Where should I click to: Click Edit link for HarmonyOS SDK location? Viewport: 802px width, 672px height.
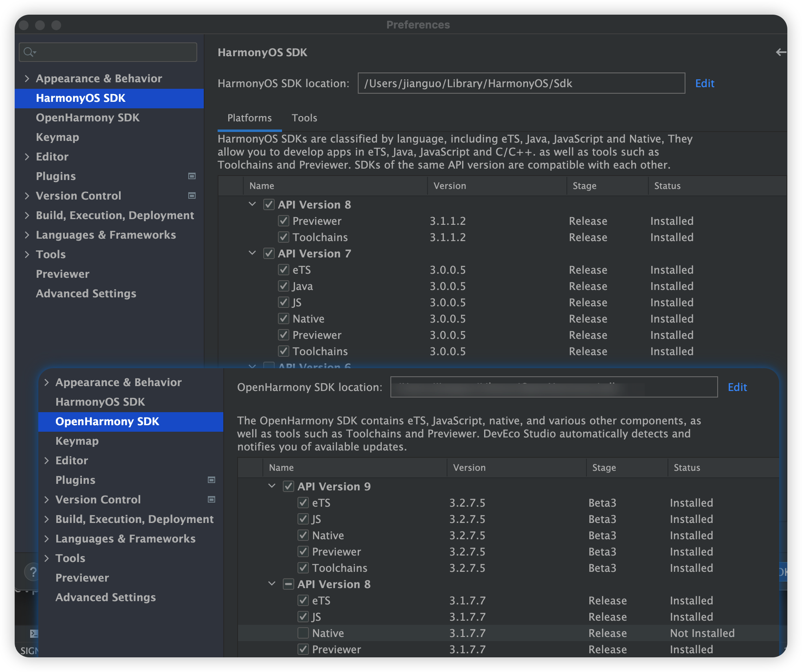pos(705,83)
